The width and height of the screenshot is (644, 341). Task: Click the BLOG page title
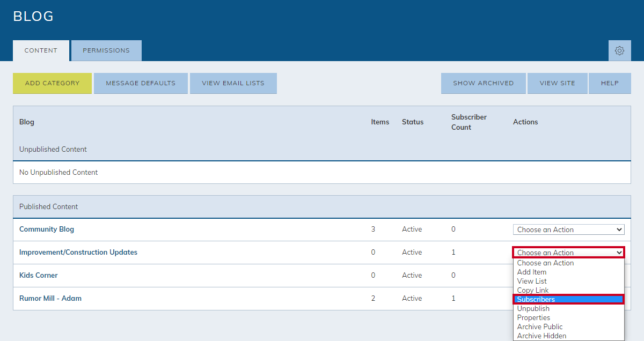click(x=33, y=16)
